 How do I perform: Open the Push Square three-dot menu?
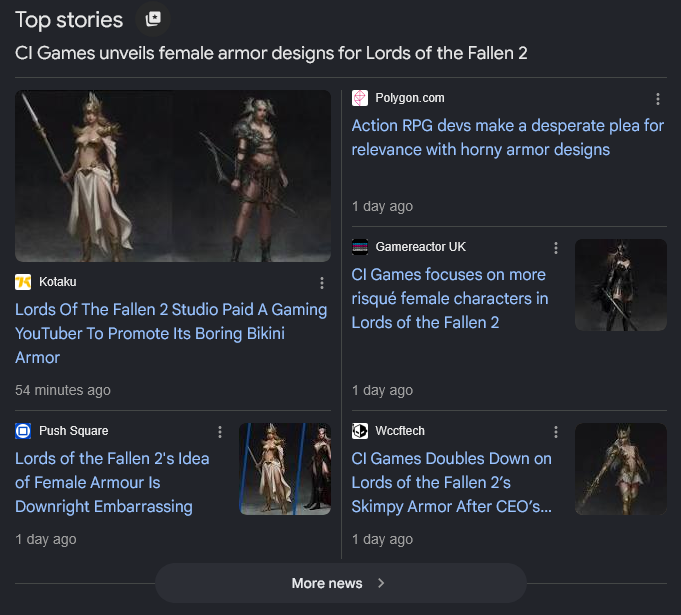point(220,432)
